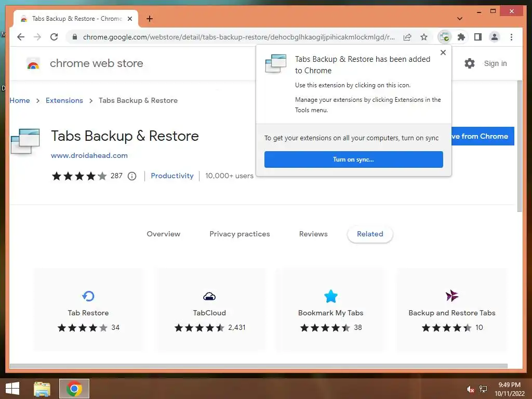The width and height of the screenshot is (532, 399).
Task: Bookmark this page with the star icon
Action: [424, 37]
